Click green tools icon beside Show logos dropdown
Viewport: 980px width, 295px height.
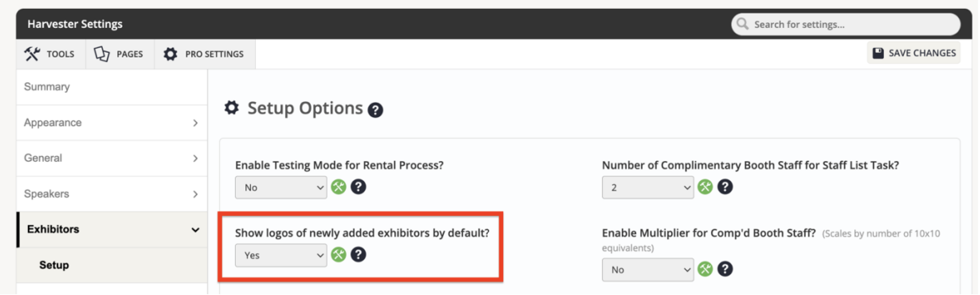pyautogui.click(x=339, y=255)
